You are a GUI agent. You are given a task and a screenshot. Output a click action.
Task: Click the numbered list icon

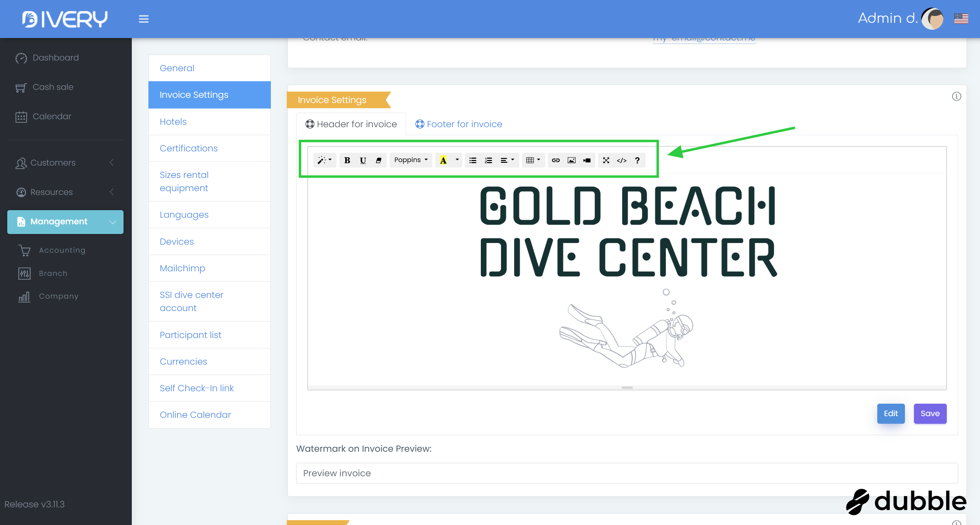click(x=488, y=160)
